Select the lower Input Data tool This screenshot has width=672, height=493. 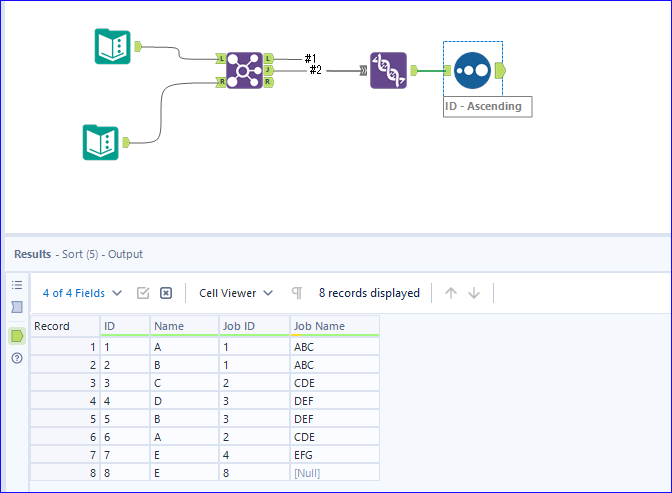pyautogui.click(x=100, y=142)
